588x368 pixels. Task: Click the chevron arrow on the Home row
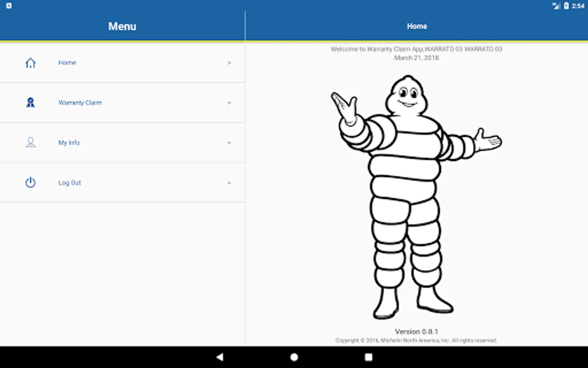229,63
